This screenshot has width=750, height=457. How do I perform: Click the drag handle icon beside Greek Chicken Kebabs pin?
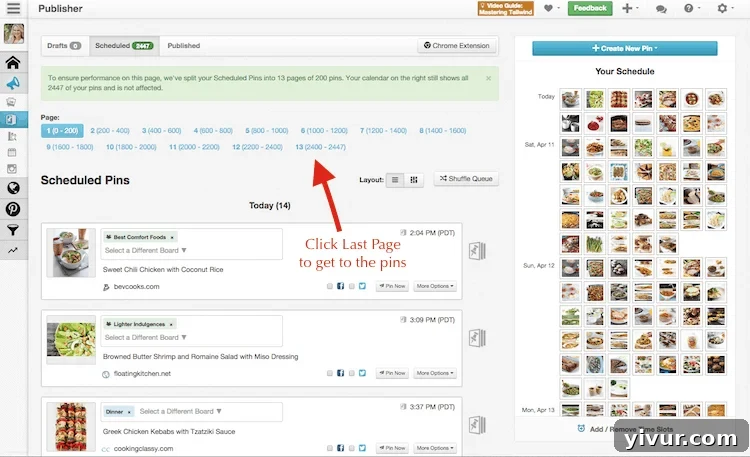[477, 425]
